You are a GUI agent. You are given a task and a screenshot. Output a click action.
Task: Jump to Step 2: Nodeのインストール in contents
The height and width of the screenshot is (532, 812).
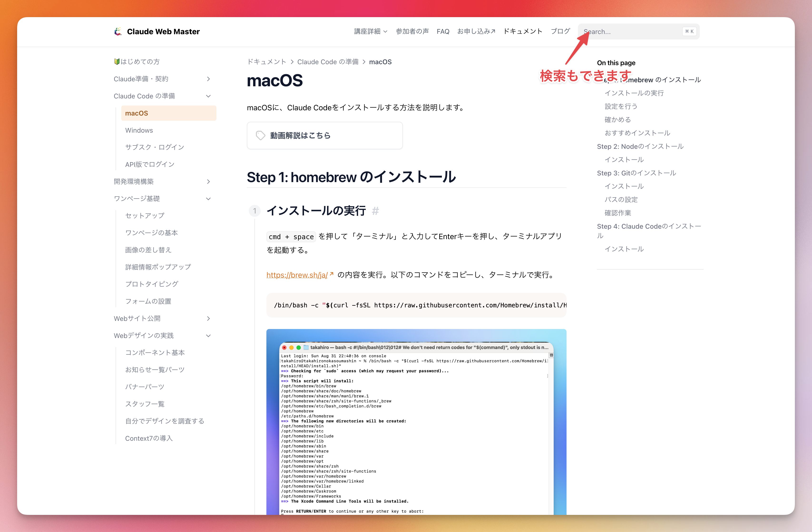(x=640, y=147)
